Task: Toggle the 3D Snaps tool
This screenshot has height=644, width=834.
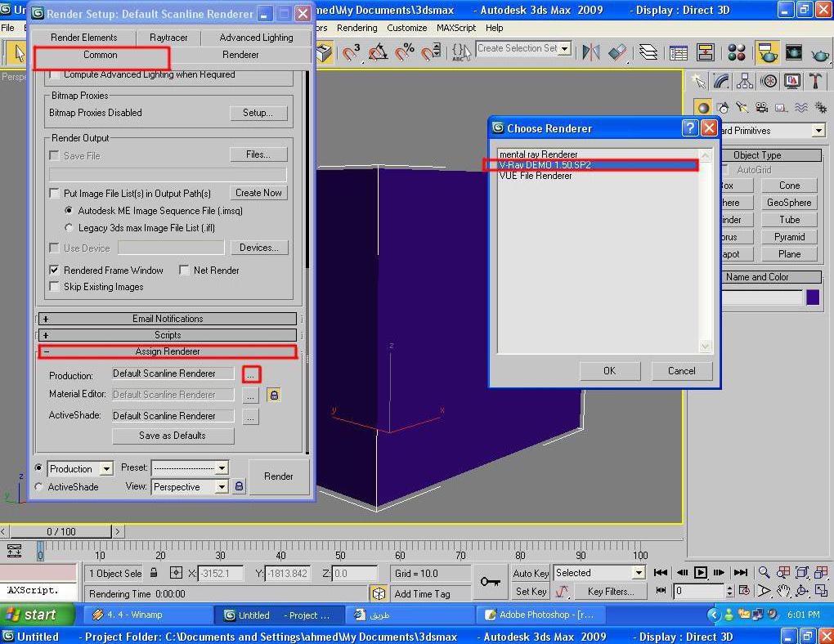Action: click(x=351, y=52)
